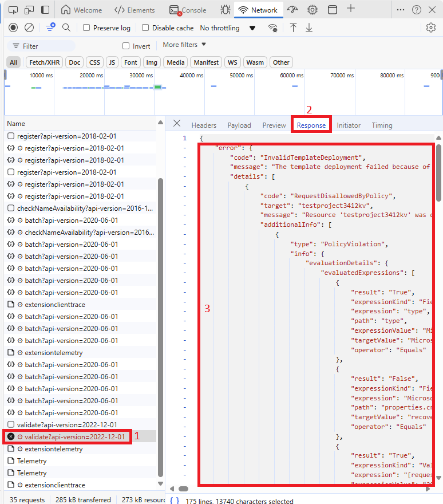The height and width of the screenshot is (504, 443).
Task: Toggle the device emulation icon
Action: [29, 10]
